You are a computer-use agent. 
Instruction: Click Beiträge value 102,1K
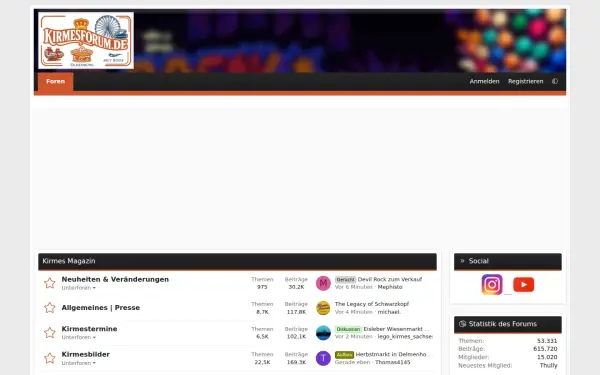(x=297, y=337)
